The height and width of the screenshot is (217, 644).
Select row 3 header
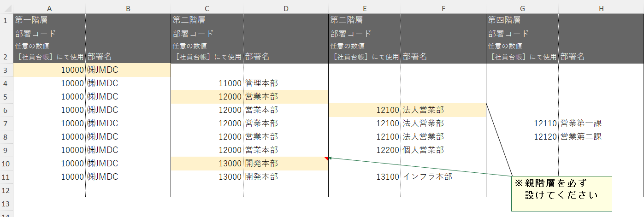6,70
